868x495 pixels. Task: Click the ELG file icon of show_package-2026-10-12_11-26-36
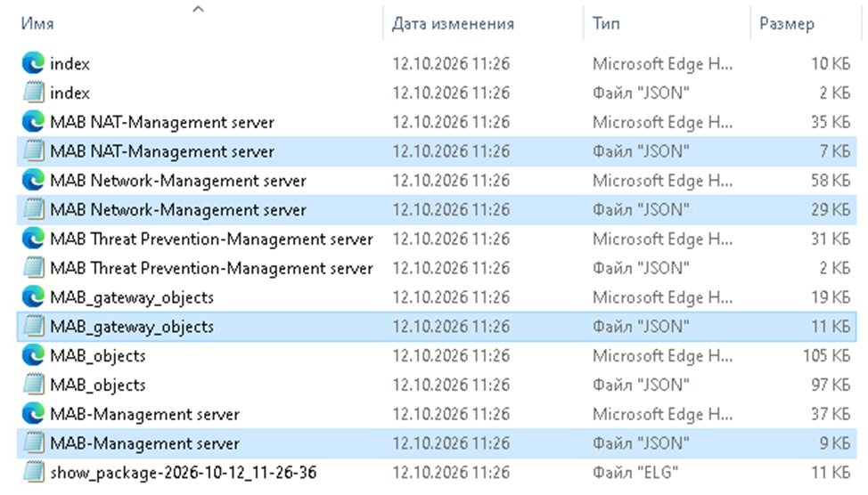pos(33,473)
